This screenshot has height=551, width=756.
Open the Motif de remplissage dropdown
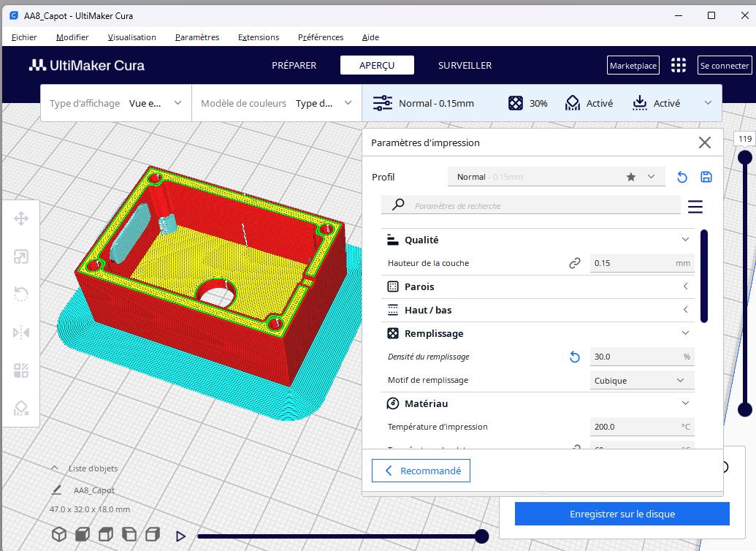click(x=641, y=380)
